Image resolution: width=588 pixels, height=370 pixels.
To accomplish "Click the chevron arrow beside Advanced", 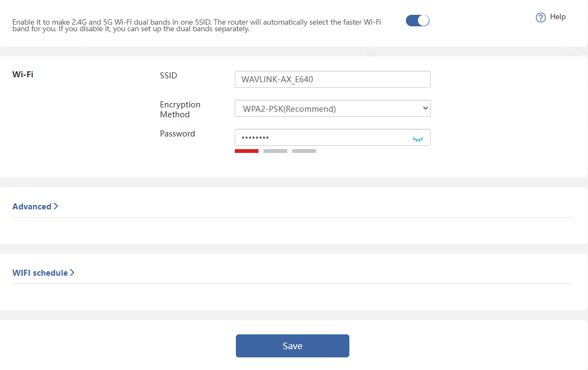I will (56, 207).
